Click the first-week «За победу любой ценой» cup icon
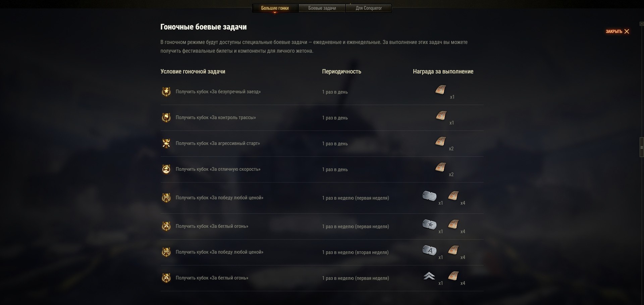The height and width of the screenshot is (305, 644). tap(166, 198)
